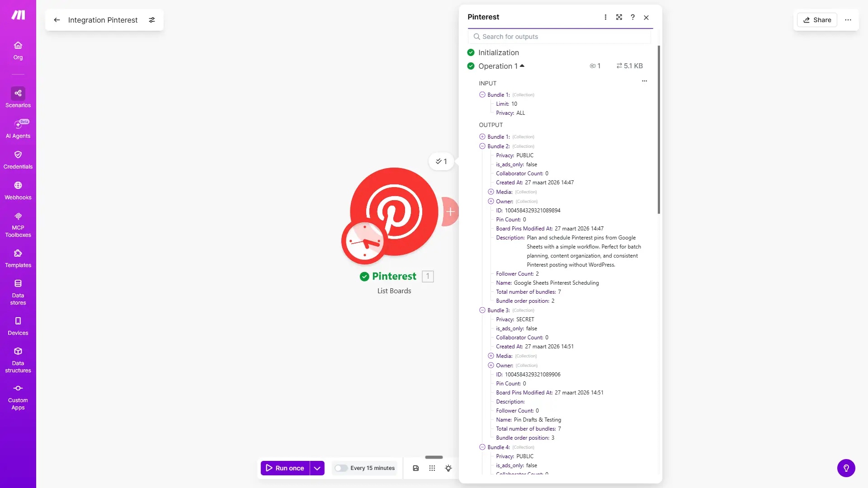Browse the Templates page
This screenshot has height=488, width=868.
[18, 258]
